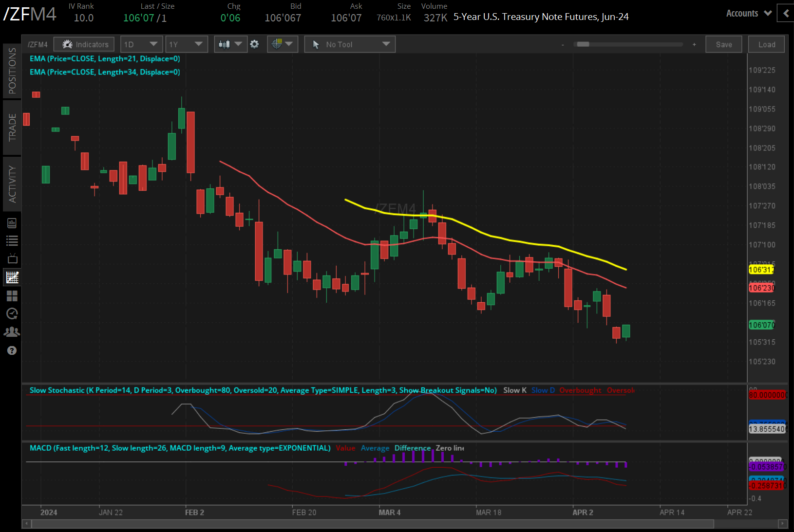This screenshot has height=532, width=794.
Task: Open the TV media sidebar icon
Action: [12, 258]
